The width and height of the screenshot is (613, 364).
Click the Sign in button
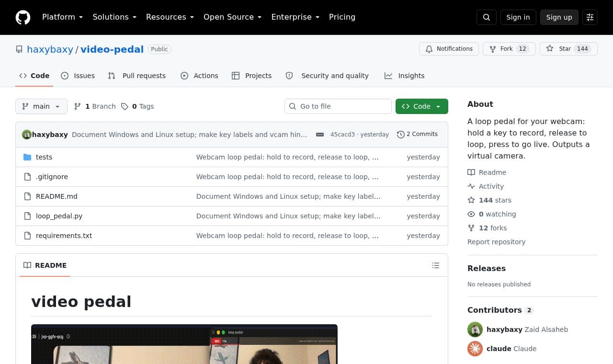518,17
